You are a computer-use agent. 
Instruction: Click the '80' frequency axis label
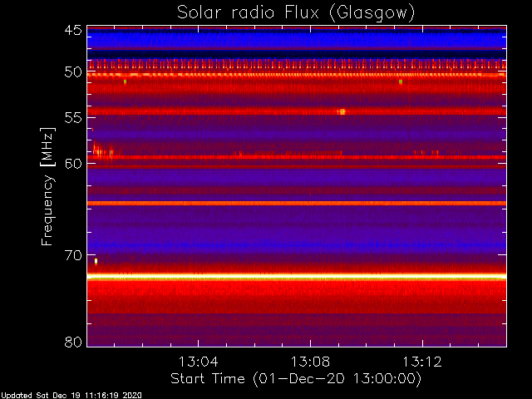click(x=73, y=342)
